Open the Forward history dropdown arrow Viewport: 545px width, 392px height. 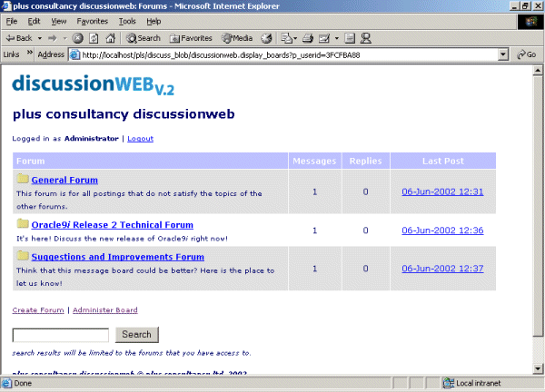tap(64, 38)
